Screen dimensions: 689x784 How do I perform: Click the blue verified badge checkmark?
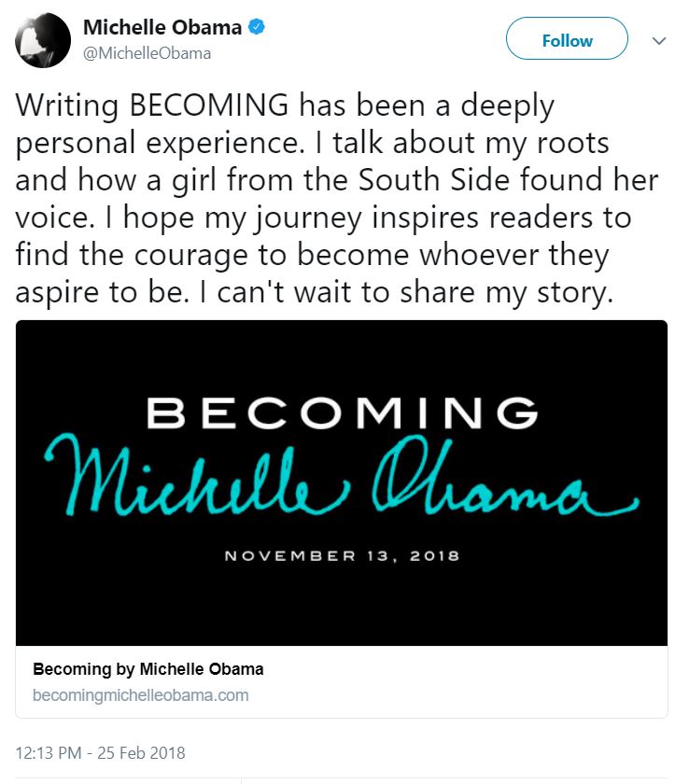tap(257, 26)
